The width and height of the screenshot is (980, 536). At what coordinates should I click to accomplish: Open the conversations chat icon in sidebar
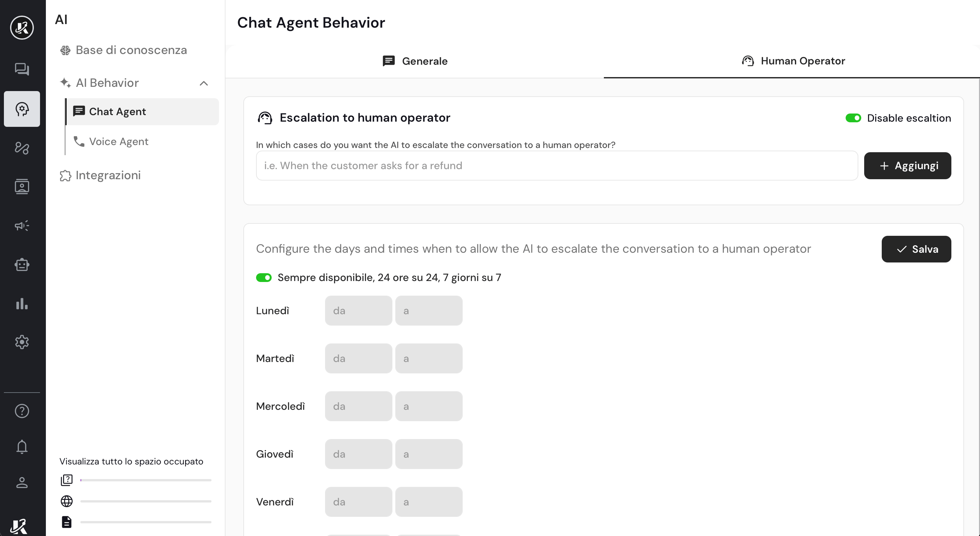tap(22, 69)
